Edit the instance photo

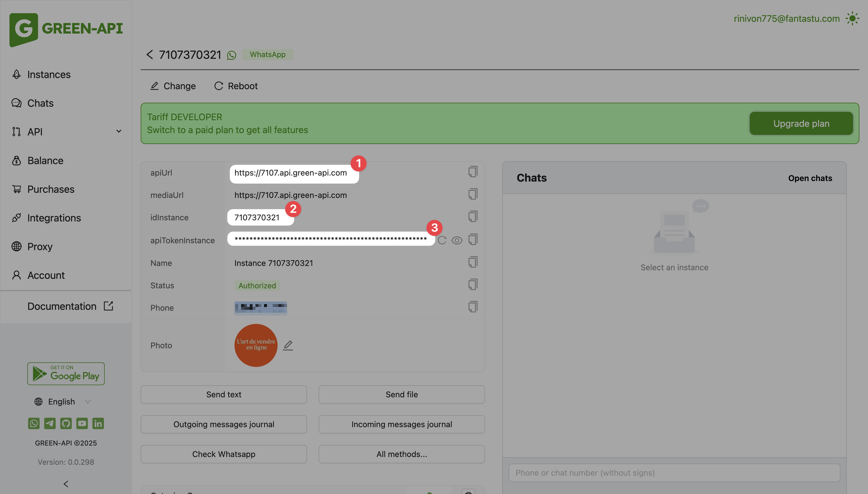[288, 345]
